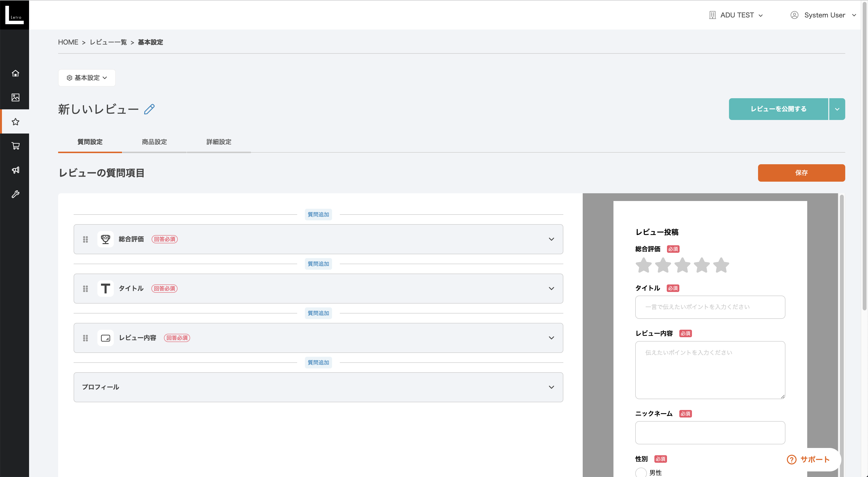The height and width of the screenshot is (477, 868).
Task: Expand the タイトル question row
Action: (551, 289)
